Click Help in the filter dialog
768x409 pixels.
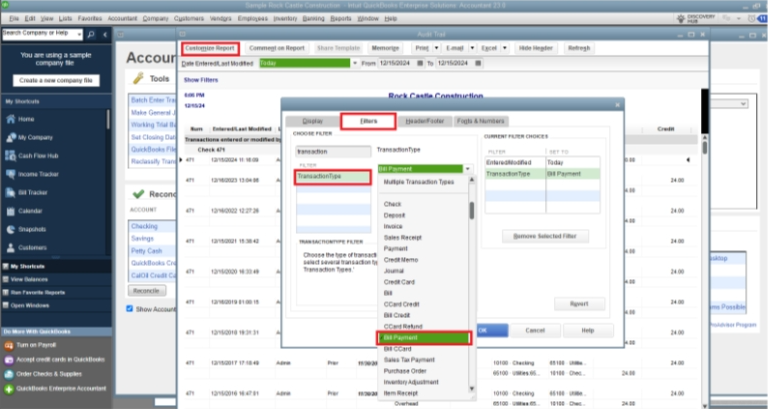588,331
